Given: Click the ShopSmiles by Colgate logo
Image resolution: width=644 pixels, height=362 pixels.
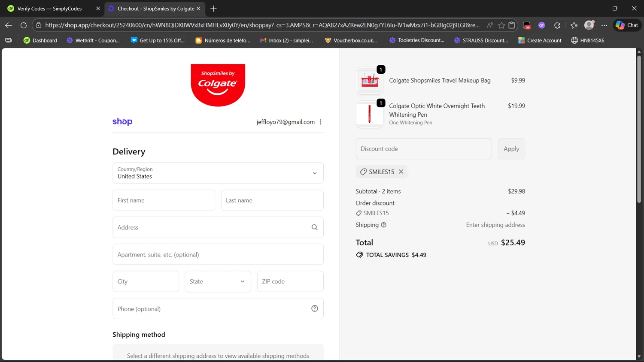Looking at the screenshot, I should 218,85.
